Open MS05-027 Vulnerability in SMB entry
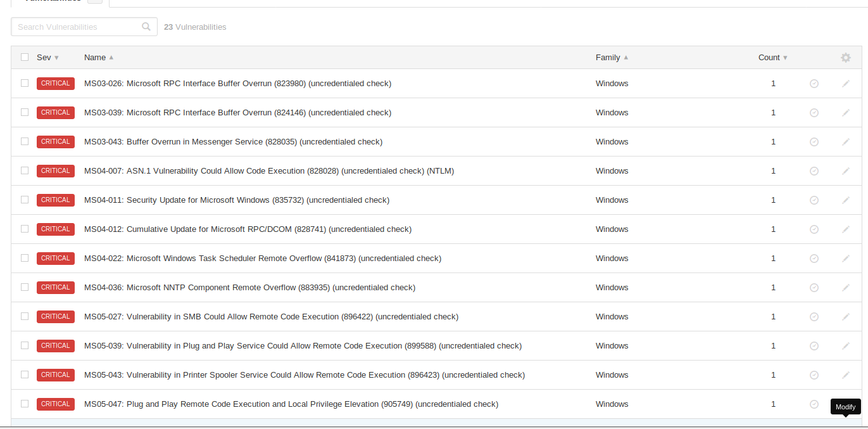The image size is (868, 429). 271,317
